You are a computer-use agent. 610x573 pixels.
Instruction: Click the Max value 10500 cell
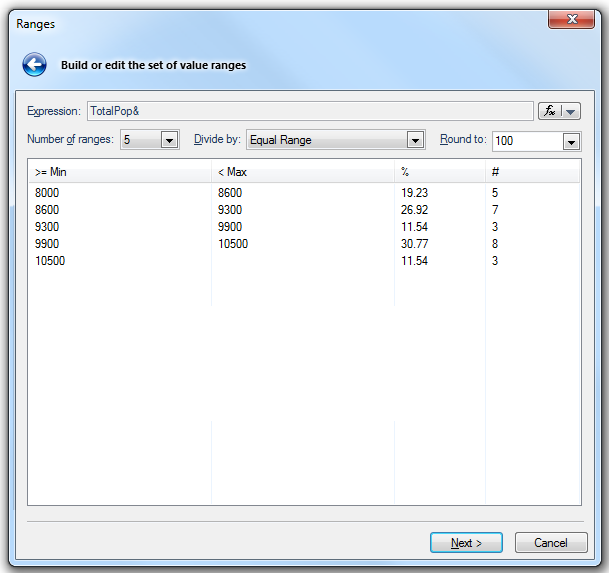pos(233,244)
